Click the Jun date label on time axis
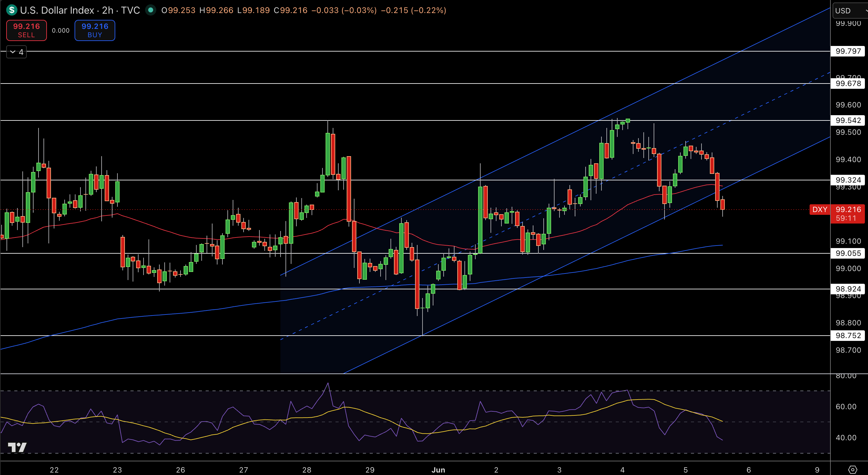868x475 pixels. tap(438, 470)
